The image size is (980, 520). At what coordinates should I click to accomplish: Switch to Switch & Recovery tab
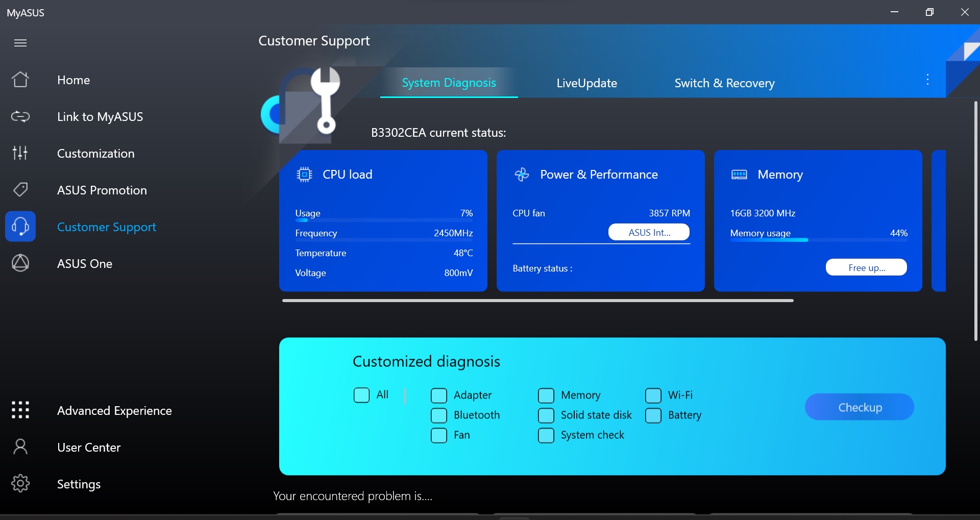pos(724,83)
